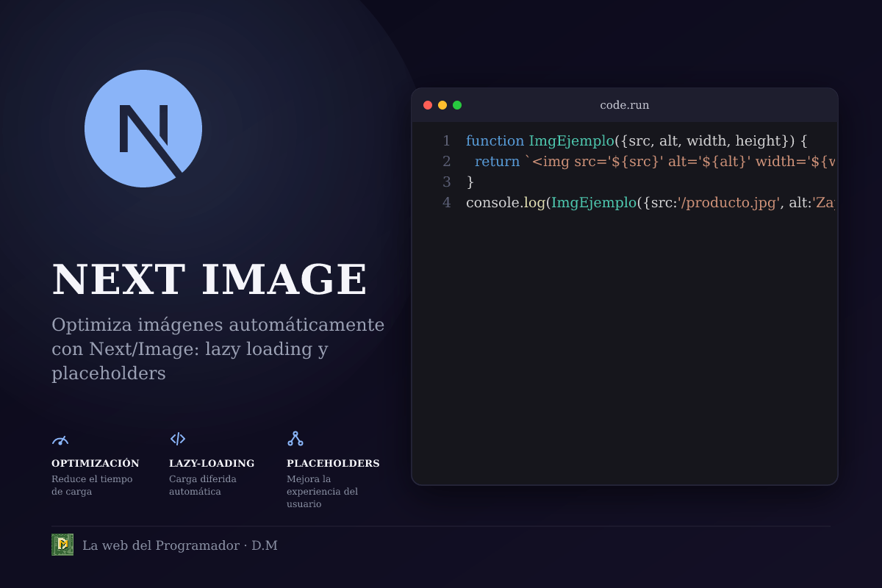
Task: Click the 'return `<img src=' code line
Action: (x=654, y=161)
